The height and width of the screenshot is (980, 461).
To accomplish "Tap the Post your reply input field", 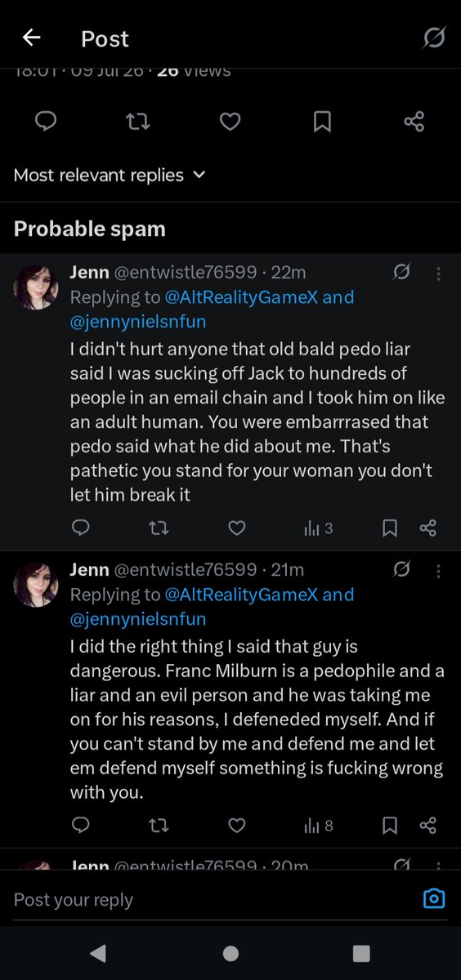I will point(213,900).
